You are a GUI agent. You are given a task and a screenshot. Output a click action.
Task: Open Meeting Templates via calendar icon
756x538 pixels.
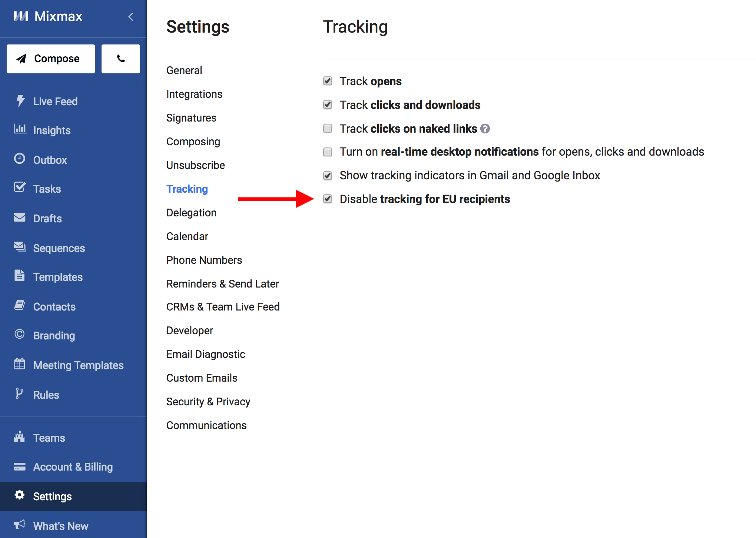point(20,365)
